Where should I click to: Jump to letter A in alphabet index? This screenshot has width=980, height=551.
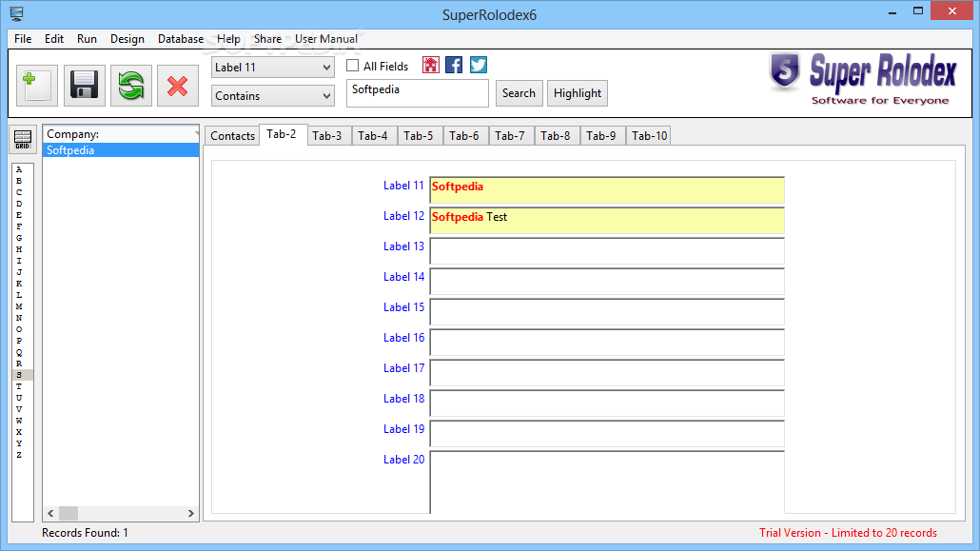pyautogui.click(x=19, y=169)
